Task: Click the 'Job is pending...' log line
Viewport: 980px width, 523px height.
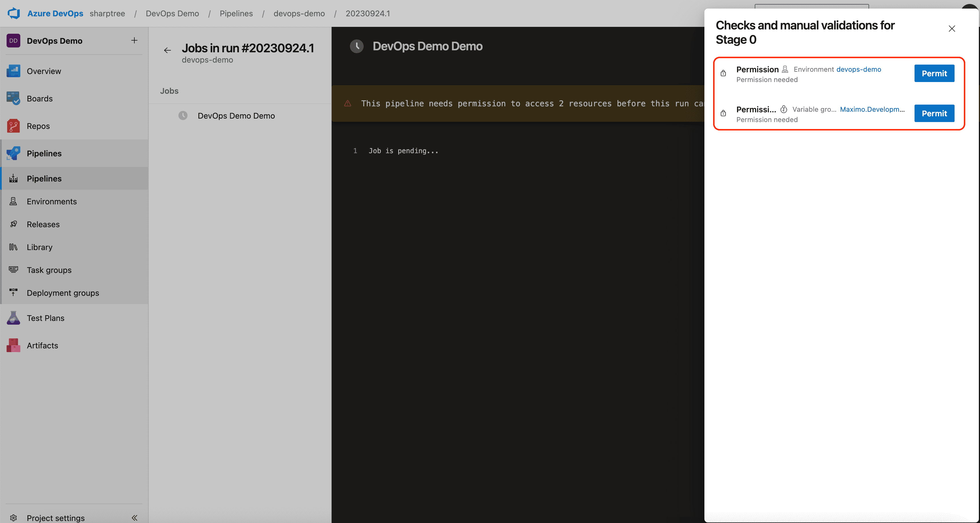Action: pos(403,151)
